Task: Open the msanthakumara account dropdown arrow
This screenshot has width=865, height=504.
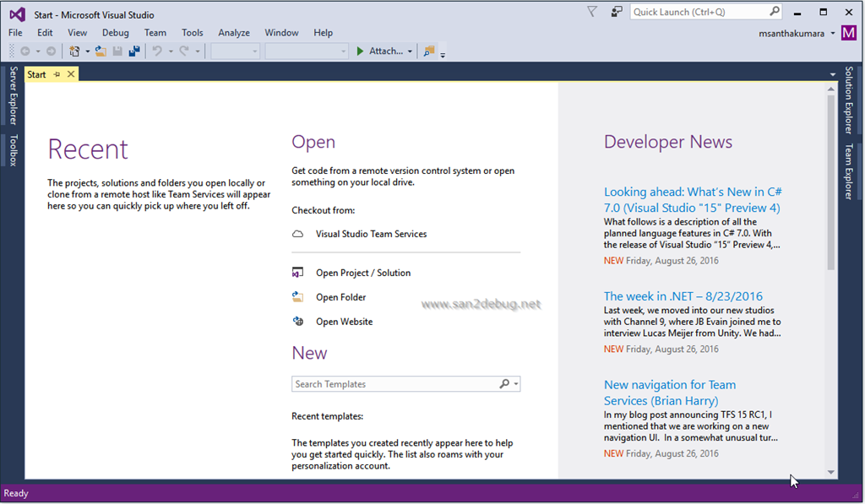Action: click(x=832, y=33)
